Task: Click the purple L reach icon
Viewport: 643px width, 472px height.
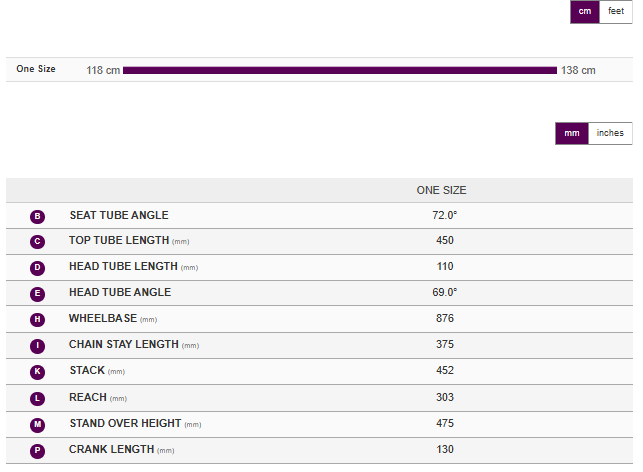Action: [37, 398]
